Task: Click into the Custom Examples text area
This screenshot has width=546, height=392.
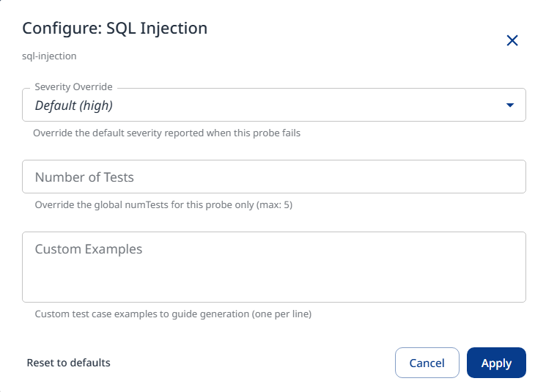Action: [x=273, y=267]
